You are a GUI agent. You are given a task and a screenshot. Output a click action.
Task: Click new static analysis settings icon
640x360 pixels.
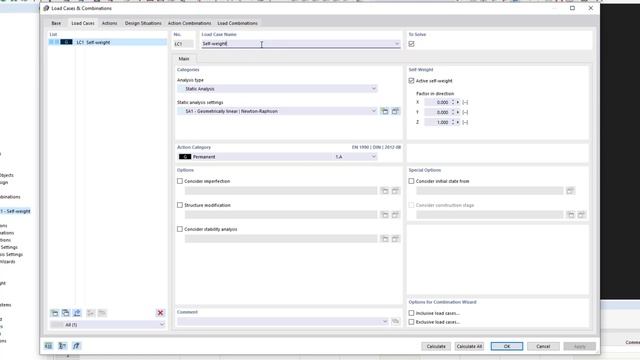click(384, 111)
